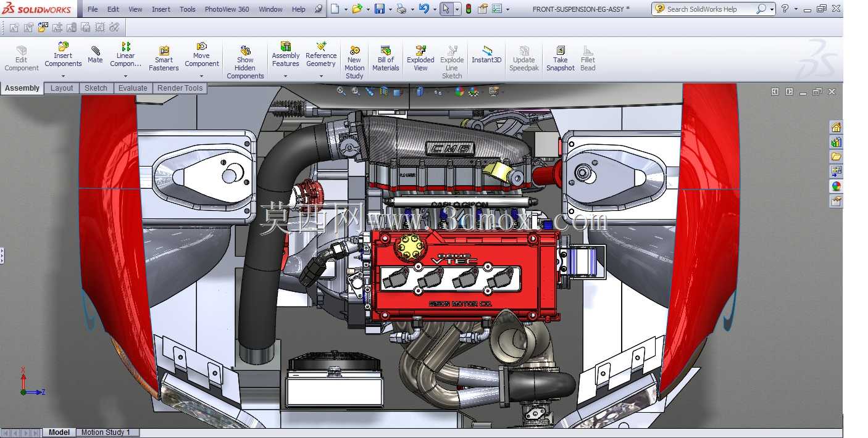The height and width of the screenshot is (438, 868).
Task: Open Smart Fasteners
Action: click(x=164, y=59)
